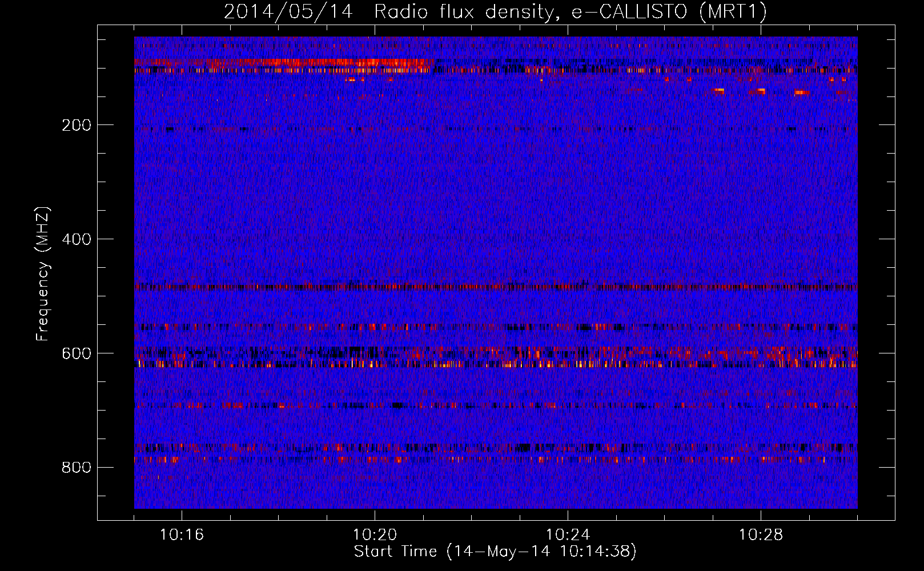Click the "Start Time (14-May-14 10:14:38)" label
The image size is (924, 571).
pyautogui.click(x=495, y=552)
